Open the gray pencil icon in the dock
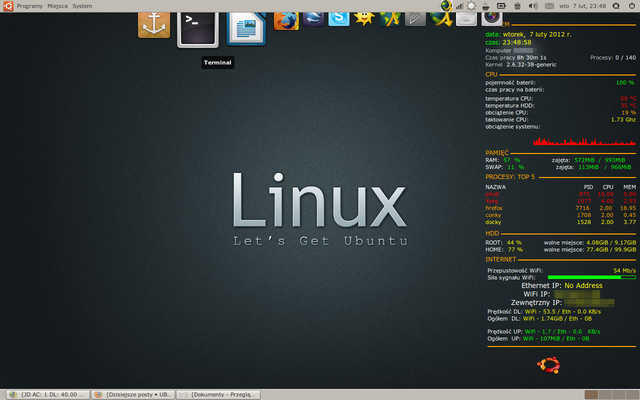Screen dimensions: 640x400 pos(415,19)
